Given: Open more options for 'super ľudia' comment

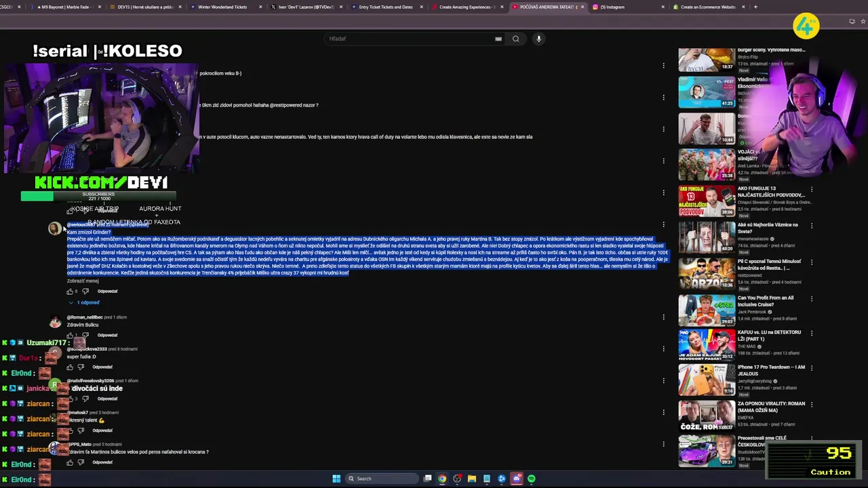Looking at the screenshot, I should [x=663, y=349].
